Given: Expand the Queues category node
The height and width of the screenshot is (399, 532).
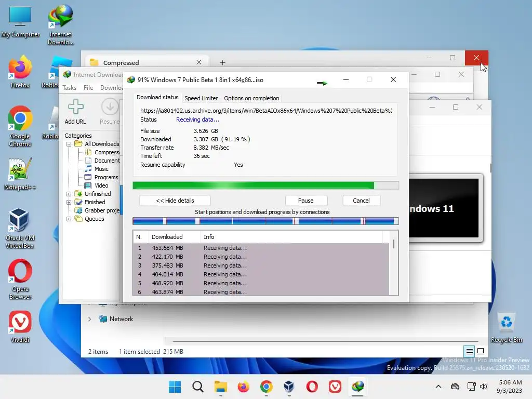Looking at the screenshot, I should tap(69, 219).
